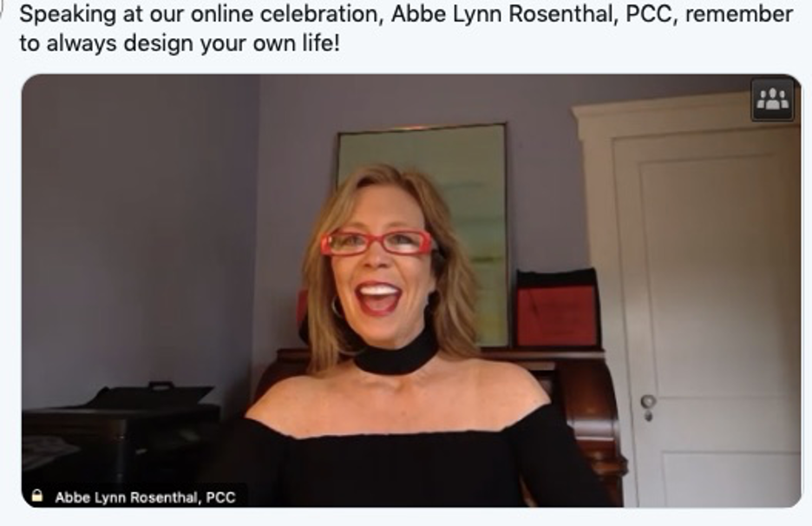The width and height of the screenshot is (812, 526).
Task: Click the red glasses in the video frame
Action: coord(377,242)
